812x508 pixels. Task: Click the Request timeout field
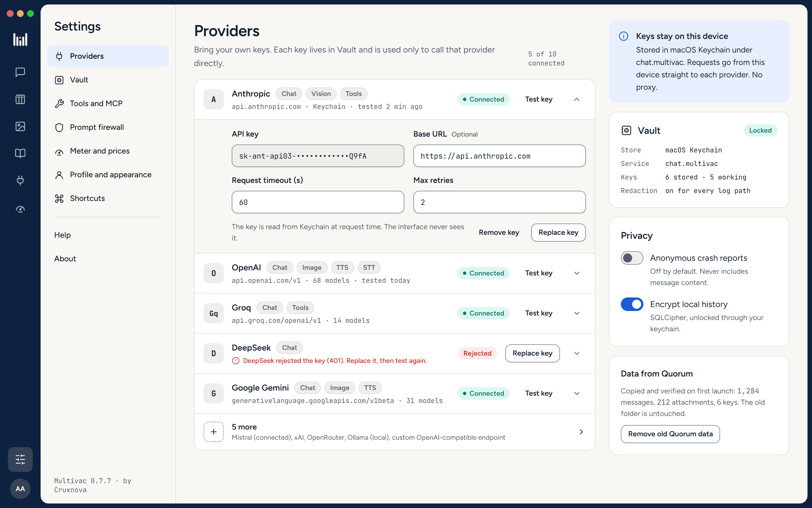coord(318,202)
